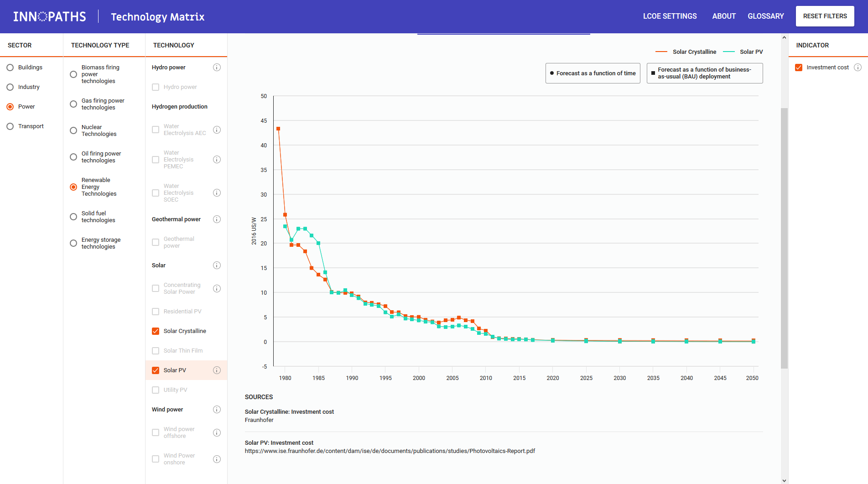Screen dimensions: 868x484
Task: Open LCOE SETTINGS in the header
Action: tap(670, 16)
